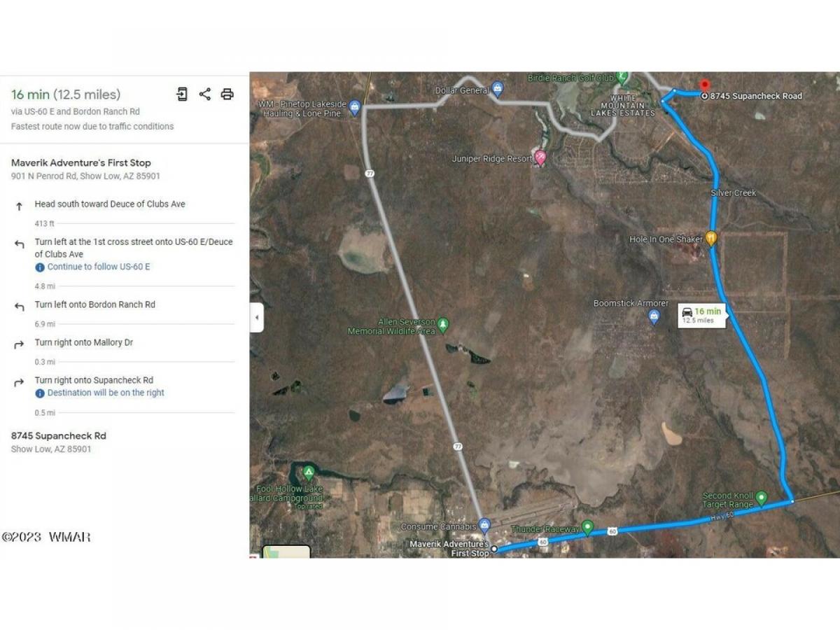This screenshot has width=840, height=630.
Task: Click the send directions to phone icon
Action: pos(182,94)
